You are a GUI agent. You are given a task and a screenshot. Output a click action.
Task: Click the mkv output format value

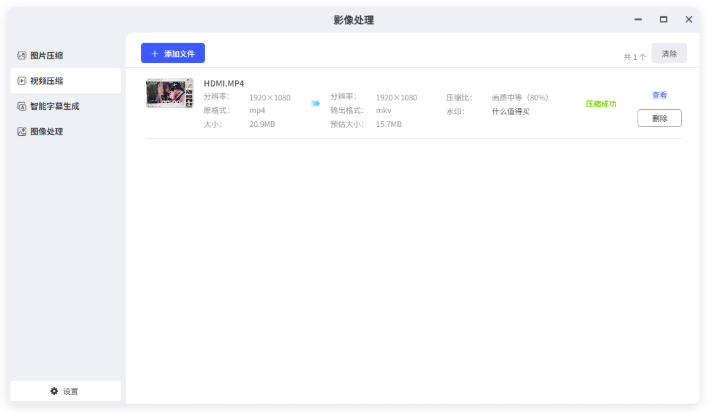click(x=383, y=110)
